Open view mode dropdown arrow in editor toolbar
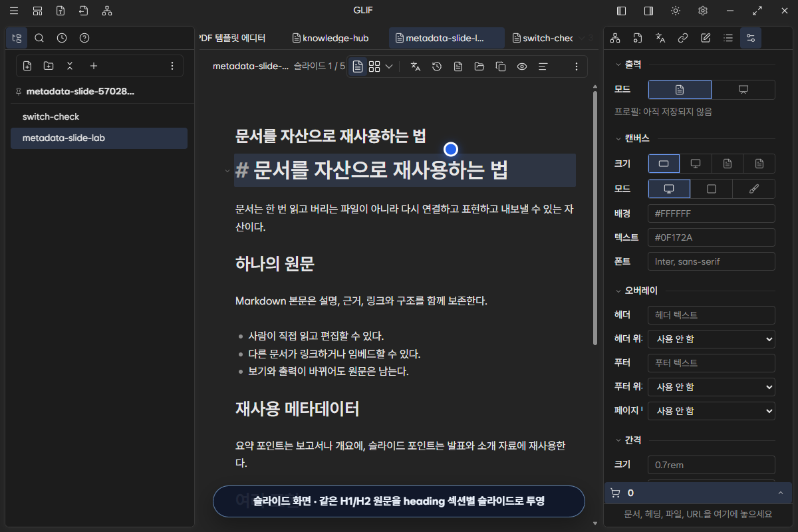This screenshot has height=532, width=798. coord(389,66)
